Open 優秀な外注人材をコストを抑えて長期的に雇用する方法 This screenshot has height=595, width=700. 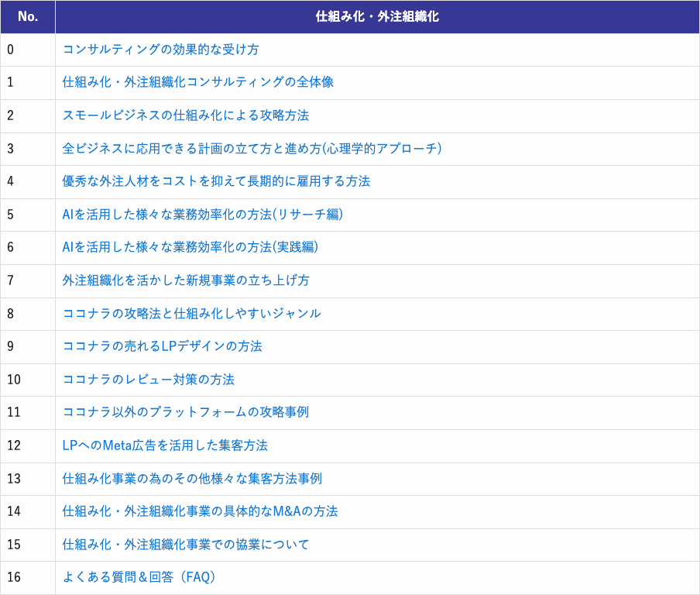pyautogui.click(x=216, y=181)
